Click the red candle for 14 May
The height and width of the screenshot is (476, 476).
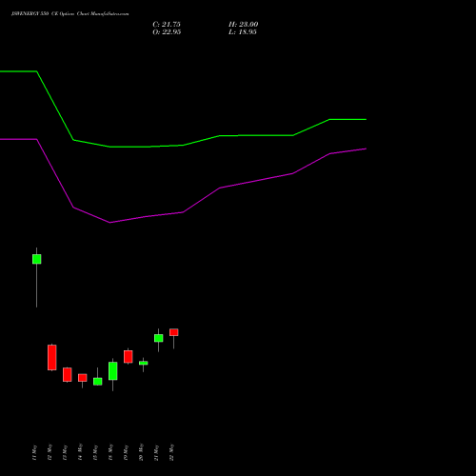pos(83,378)
